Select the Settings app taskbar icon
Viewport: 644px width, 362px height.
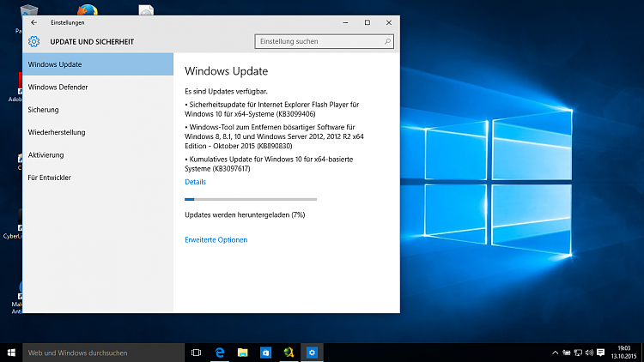(312, 353)
